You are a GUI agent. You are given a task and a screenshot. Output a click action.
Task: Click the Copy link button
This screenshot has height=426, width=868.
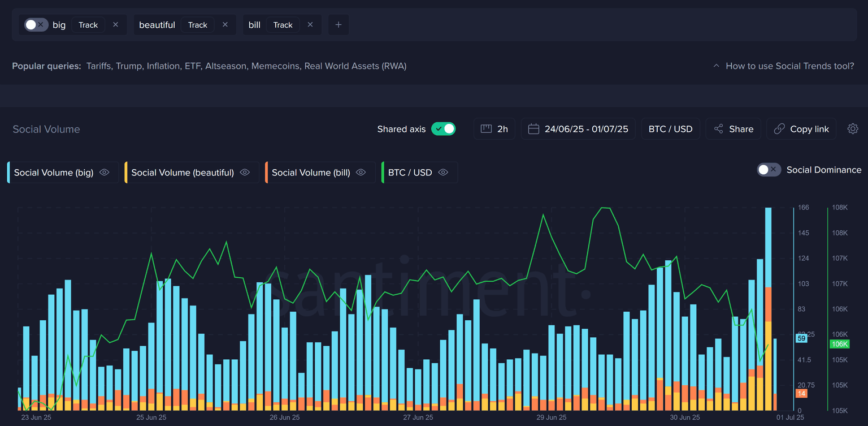801,129
